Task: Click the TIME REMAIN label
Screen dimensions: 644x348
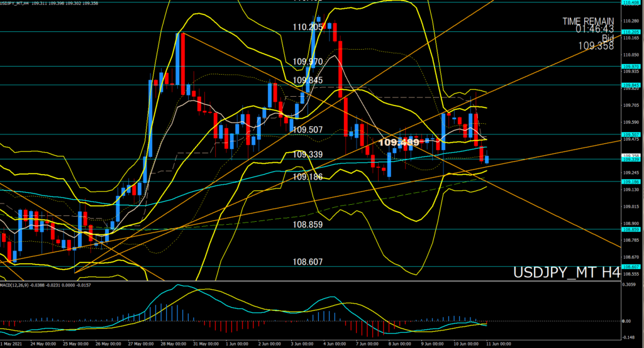Action: coord(588,21)
